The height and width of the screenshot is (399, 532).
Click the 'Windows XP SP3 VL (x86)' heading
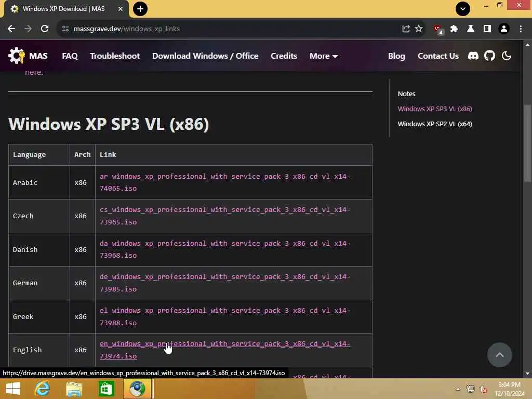pos(109,124)
